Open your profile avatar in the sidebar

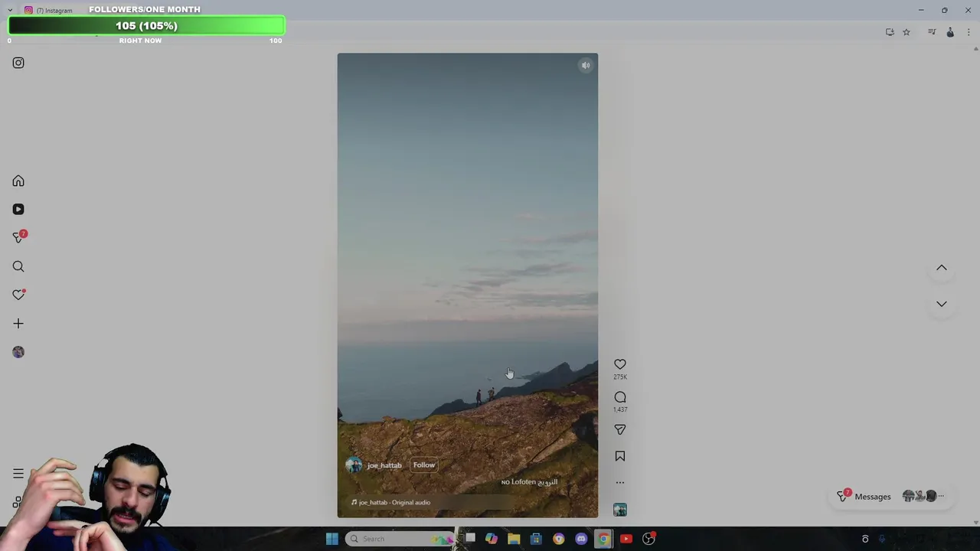point(18,352)
